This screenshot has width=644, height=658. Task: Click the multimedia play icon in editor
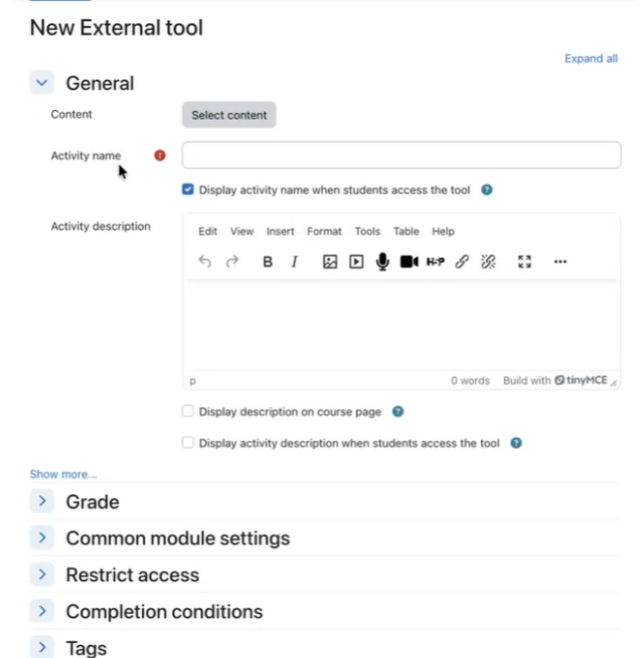[356, 262]
